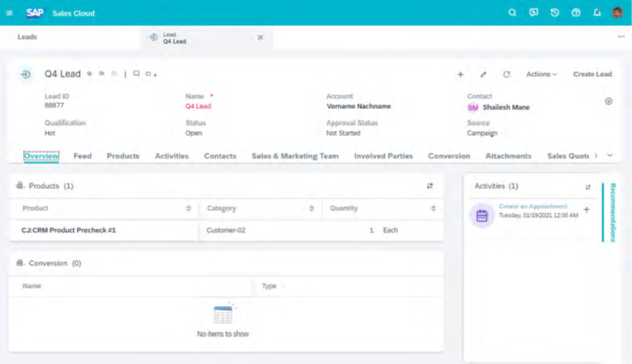The image size is (632, 364).
Task: Open the help question mark icon
Action: pyautogui.click(x=576, y=13)
